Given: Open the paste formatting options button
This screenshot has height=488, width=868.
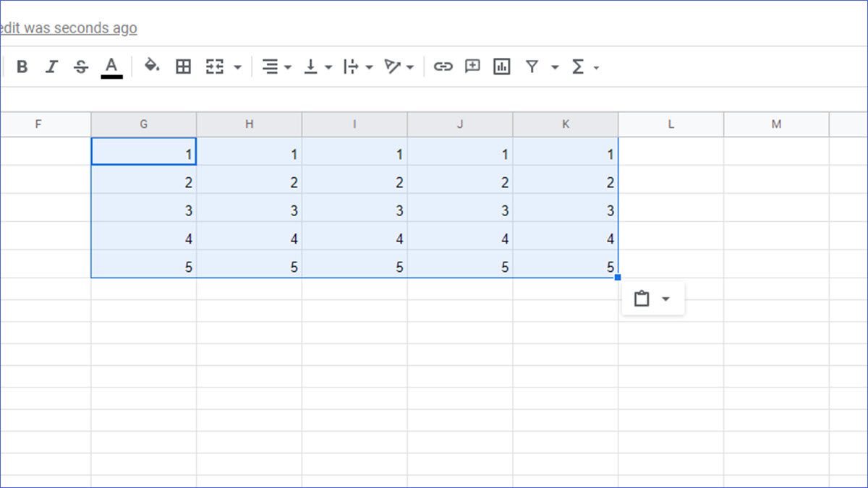Looking at the screenshot, I should tap(652, 299).
